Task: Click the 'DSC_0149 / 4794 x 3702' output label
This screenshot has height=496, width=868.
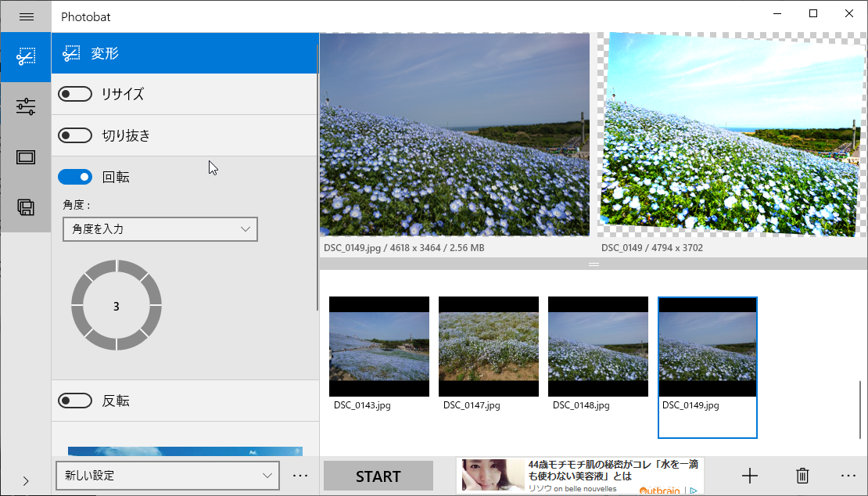Action: (652, 248)
